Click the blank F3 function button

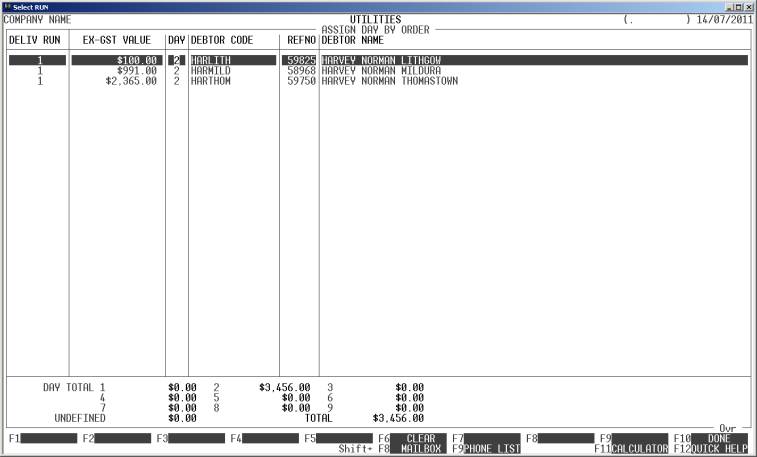tap(196, 438)
